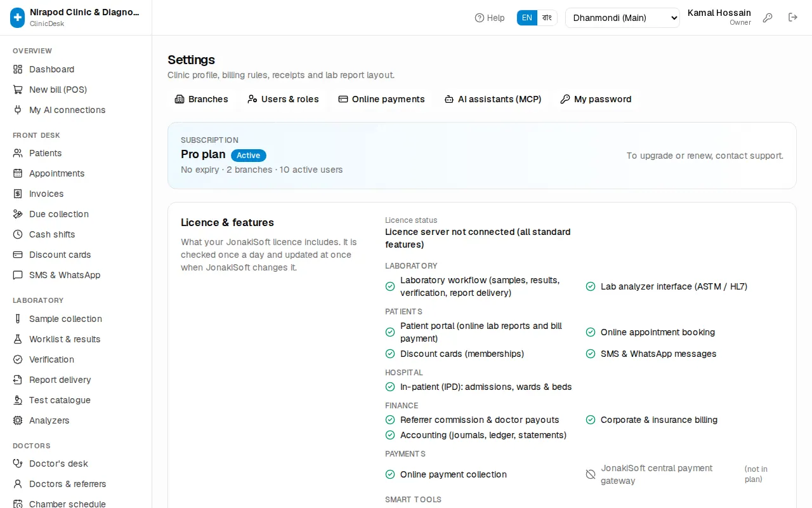Click the Active subscription badge

click(249, 155)
